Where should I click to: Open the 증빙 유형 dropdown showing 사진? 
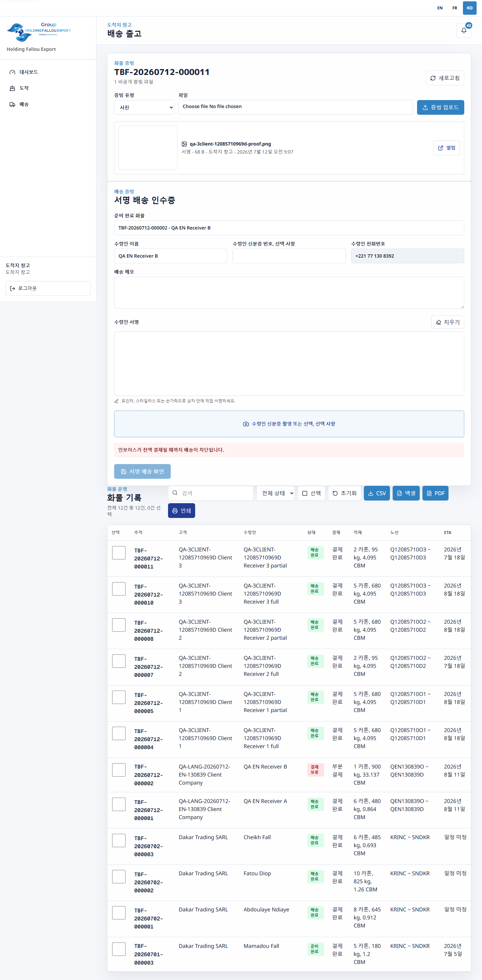[144, 107]
